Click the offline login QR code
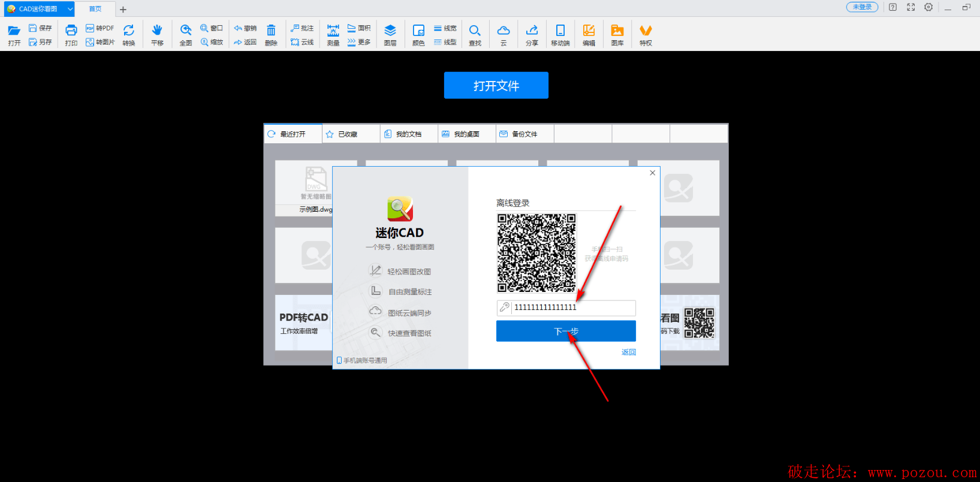 click(536, 253)
